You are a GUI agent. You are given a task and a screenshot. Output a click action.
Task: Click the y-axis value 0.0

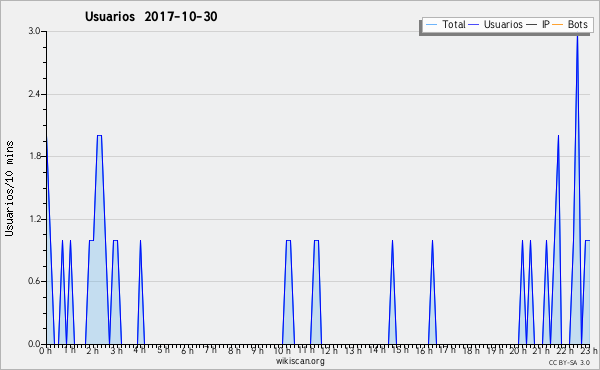(34, 344)
